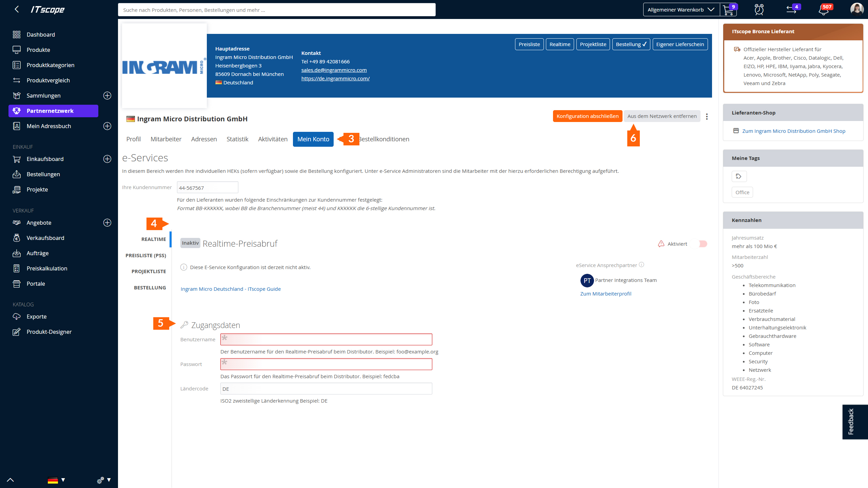This screenshot has width=868, height=488.
Task: Click the eService Ansprechpartner info icon
Action: click(x=642, y=265)
